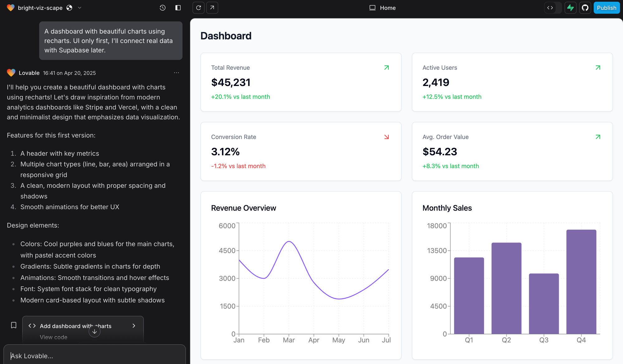
Task: Select the Home tab
Action: point(387,8)
